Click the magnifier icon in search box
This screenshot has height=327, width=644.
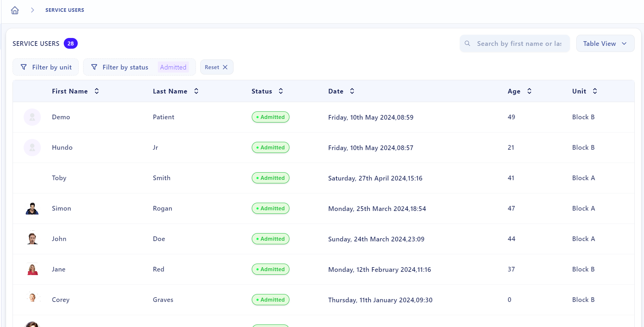pos(467,43)
